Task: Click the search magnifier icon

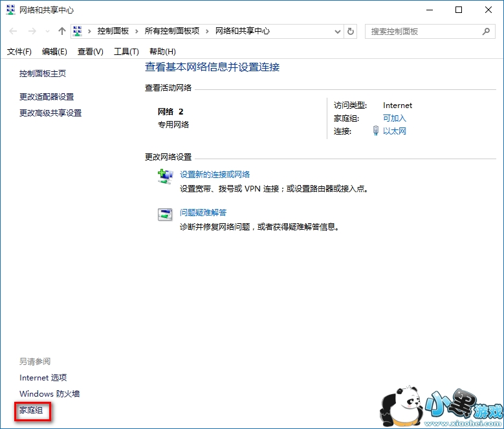Action: [x=486, y=31]
